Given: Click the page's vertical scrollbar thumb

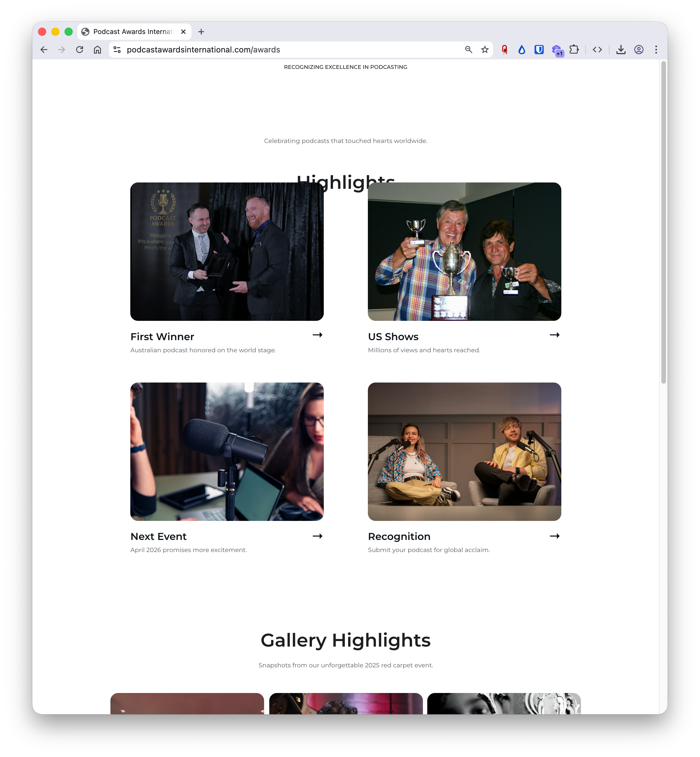Looking at the screenshot, I should coord(663,223).
